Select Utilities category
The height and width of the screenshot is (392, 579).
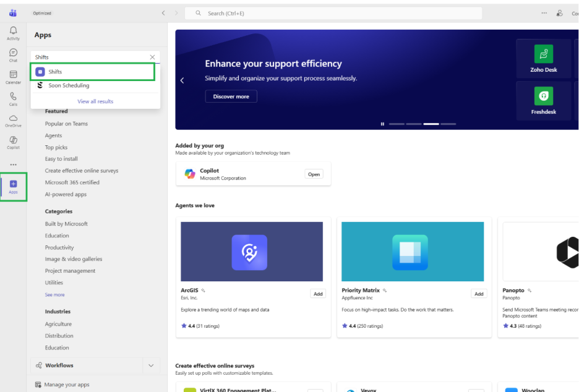pyautogui.click(x=54, y=283)
